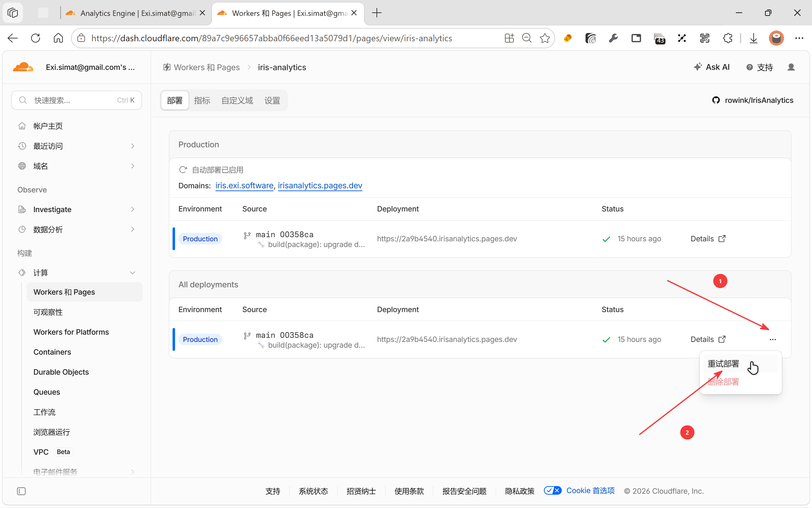Screen dimensions: 812x508
Task: Open the zoom out magnifier icon
Action: coord(527,38)
